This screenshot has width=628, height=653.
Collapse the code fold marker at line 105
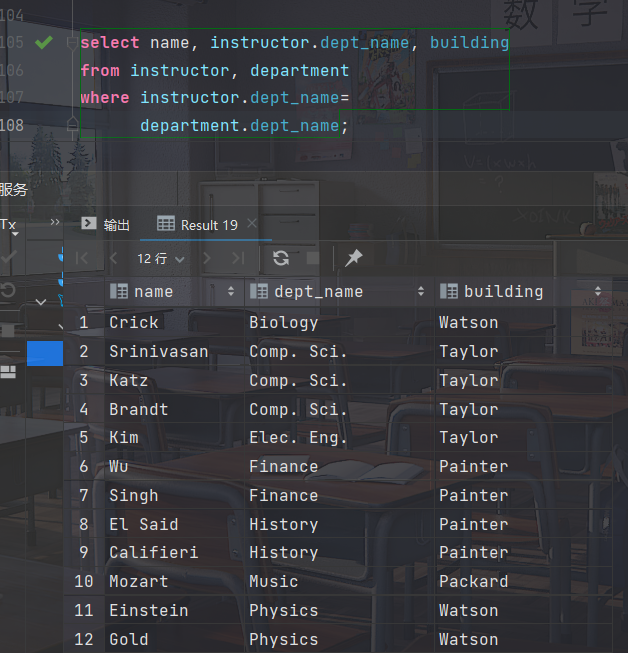click(x=72, y=42)
